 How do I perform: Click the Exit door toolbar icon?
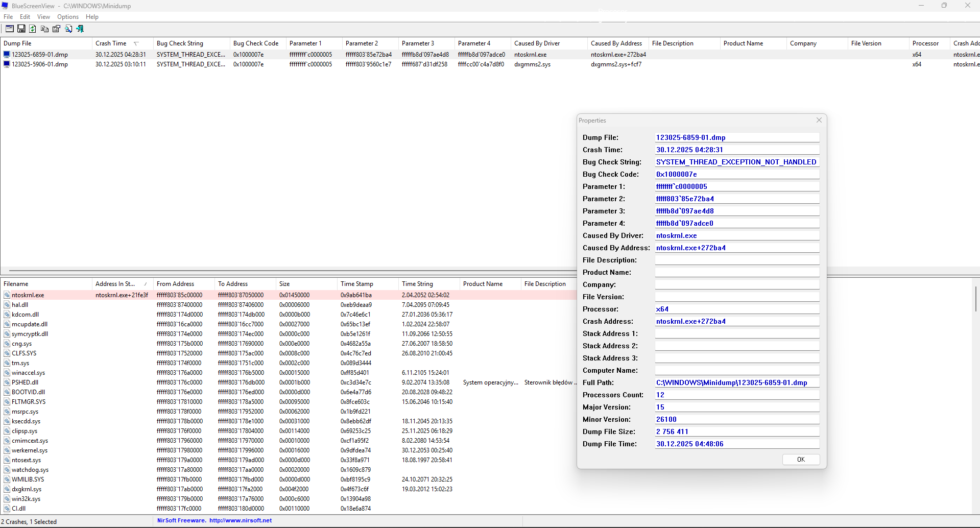[80, 29]
